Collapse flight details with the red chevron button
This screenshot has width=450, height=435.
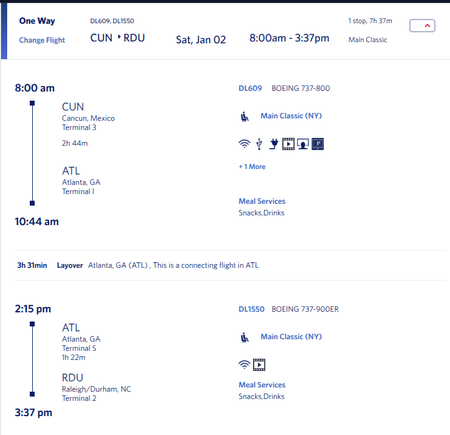[x=422, y=26]
